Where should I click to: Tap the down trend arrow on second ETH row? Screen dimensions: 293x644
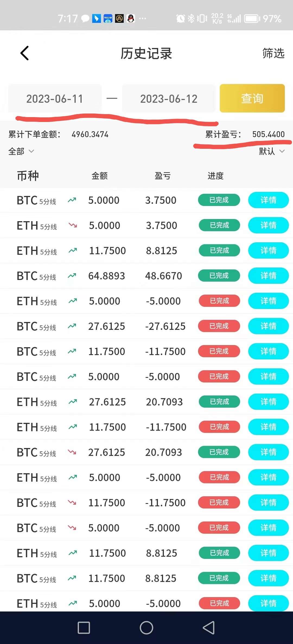tap(73, 225)
